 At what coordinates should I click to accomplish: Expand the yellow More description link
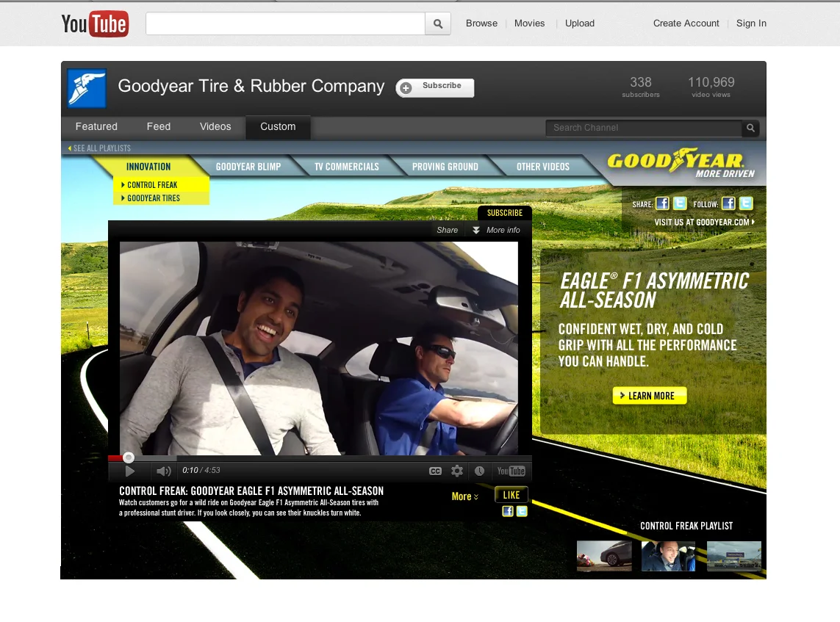pos(464,496)
